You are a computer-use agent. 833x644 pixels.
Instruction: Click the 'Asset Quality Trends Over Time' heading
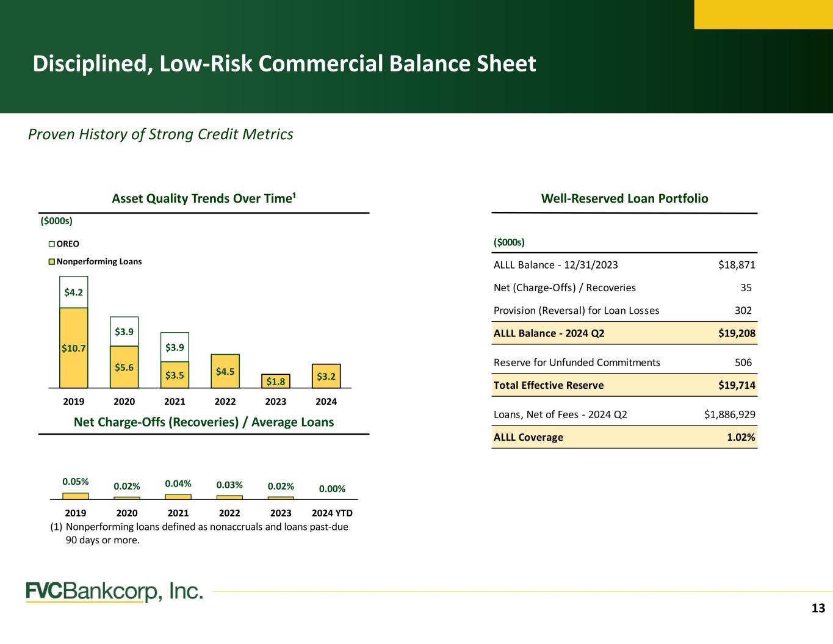coord(204,198)
